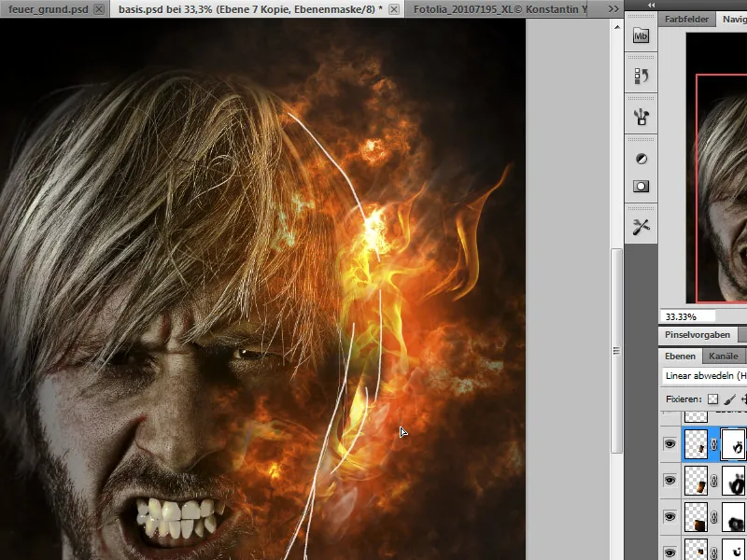The height and width of the screenshot is (560, 747).
Task: Click the Navigator preview image
Action: click(x=716, y=168)
